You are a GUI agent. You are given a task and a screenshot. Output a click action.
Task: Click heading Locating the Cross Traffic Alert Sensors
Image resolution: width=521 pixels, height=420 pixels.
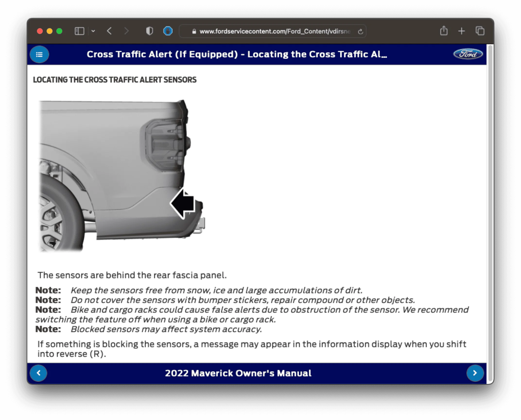[x=115, y=80]
